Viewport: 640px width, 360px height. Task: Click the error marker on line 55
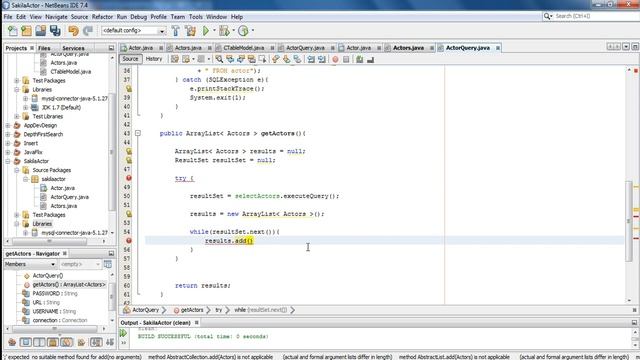click(129, 241)
